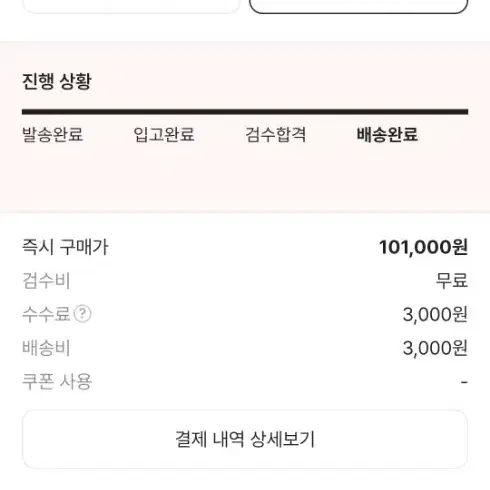The image size is (490, 490).
Task: Click the 검수비 label
Action: click(x=46, y=281)
